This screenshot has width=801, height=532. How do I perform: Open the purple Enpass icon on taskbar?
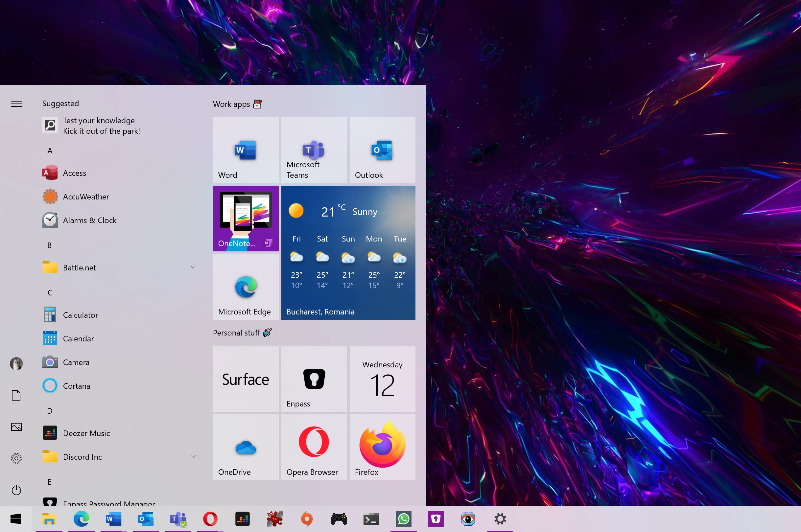(x=436, y=519)
